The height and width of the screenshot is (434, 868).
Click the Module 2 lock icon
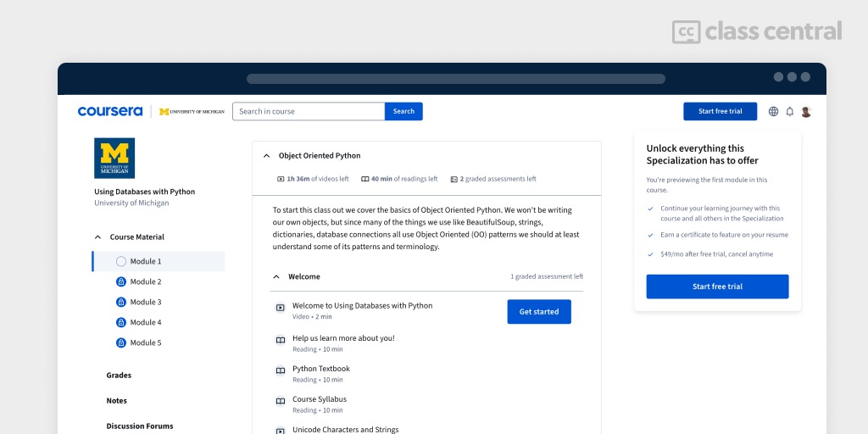120,281
